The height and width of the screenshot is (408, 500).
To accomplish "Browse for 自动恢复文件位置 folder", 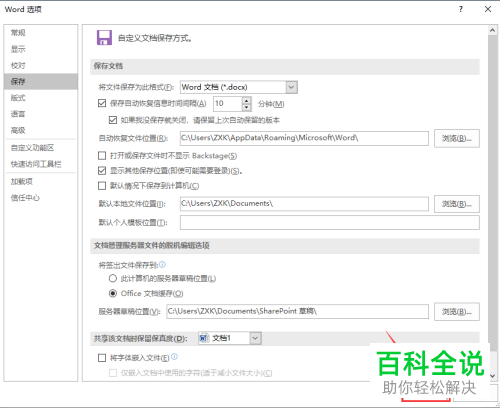I will tap(457, 138).
